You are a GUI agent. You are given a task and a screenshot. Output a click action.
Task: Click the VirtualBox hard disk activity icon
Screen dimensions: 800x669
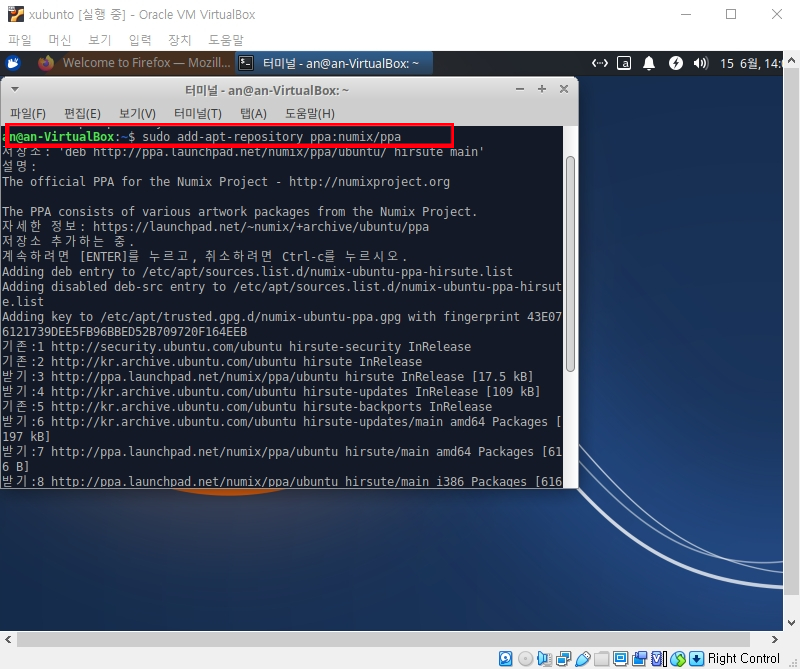pyautogui.click(x=506, y=658)
